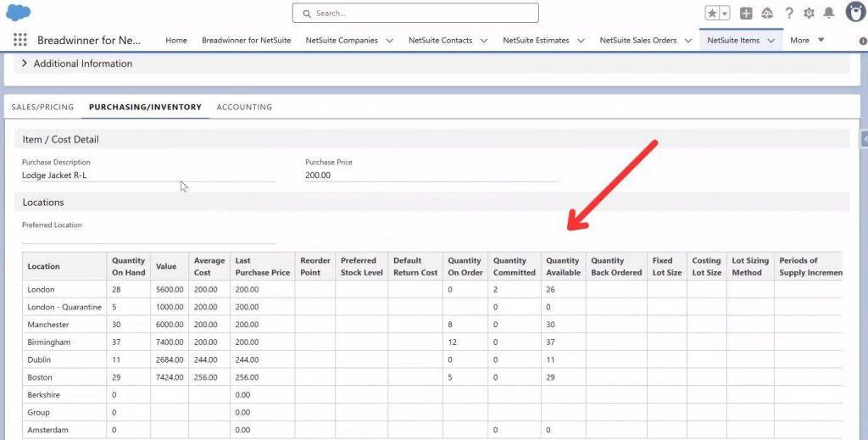868x440 pixels.
Task: Select the Manchester location row cell
Action: pos(48,325)
